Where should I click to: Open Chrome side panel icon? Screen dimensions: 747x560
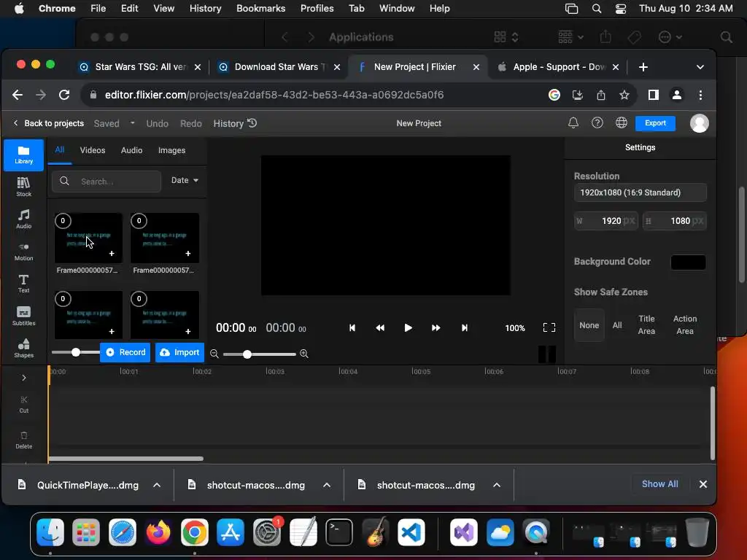[x=653, y=95]
